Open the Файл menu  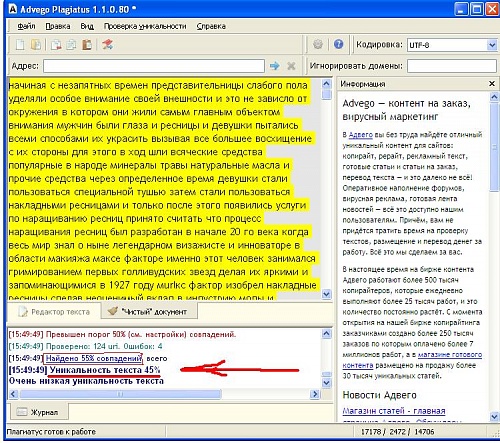coord(26,26)
